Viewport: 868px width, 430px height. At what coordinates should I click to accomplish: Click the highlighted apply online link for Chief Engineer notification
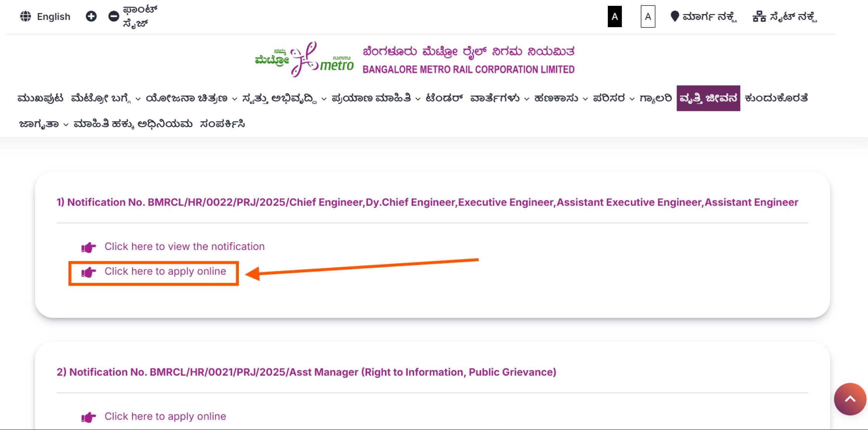click(165, 271)
